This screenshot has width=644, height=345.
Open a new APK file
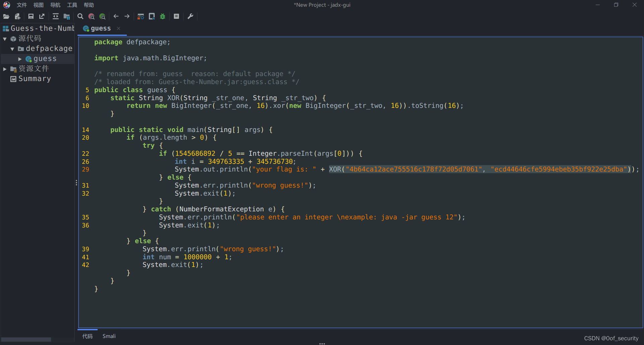[6, 16]
